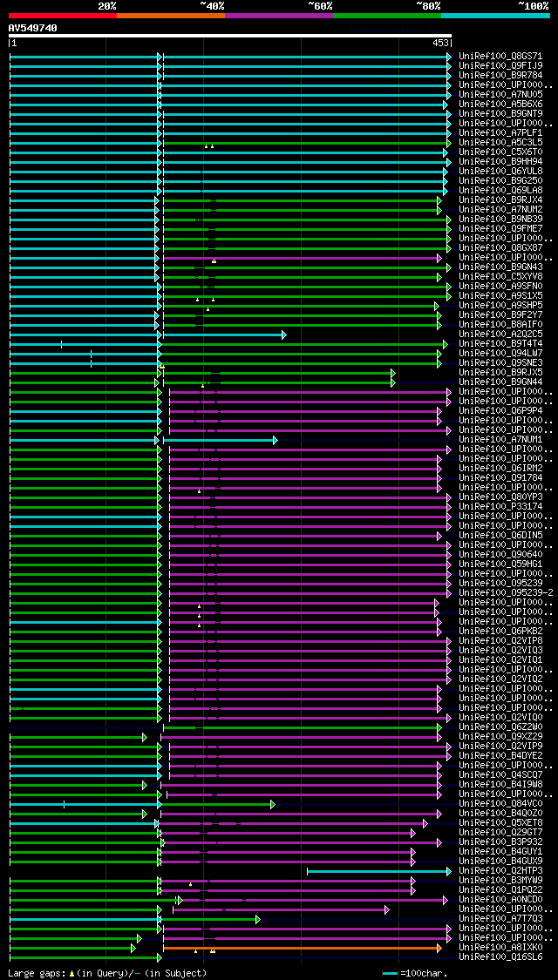Click the AV549740 query name label

point(32,28)
